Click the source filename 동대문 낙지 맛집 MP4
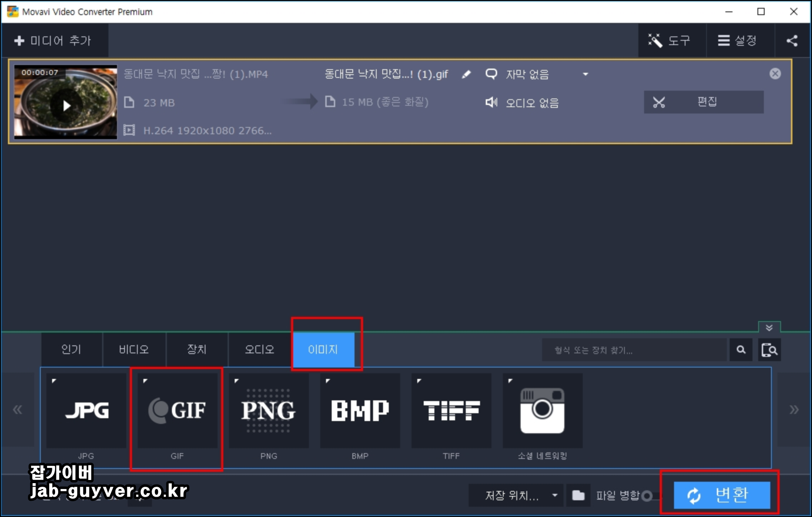 click(x=196, y=74)
